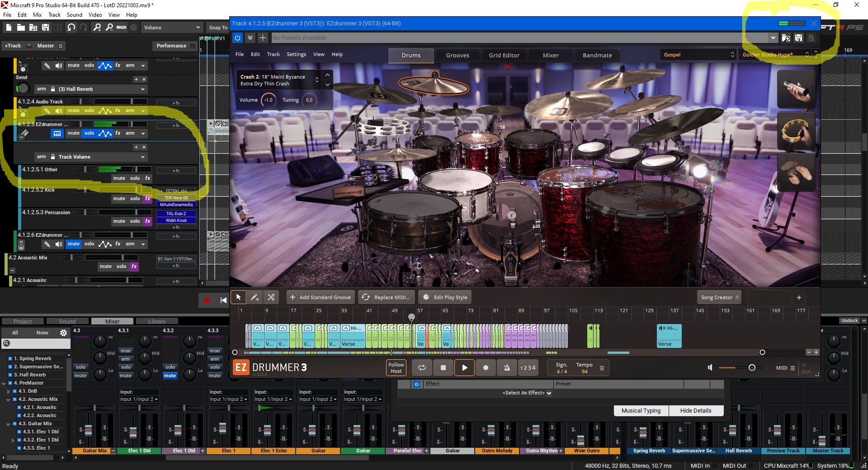Open the Volume automation type dropdown

(172, 28)
